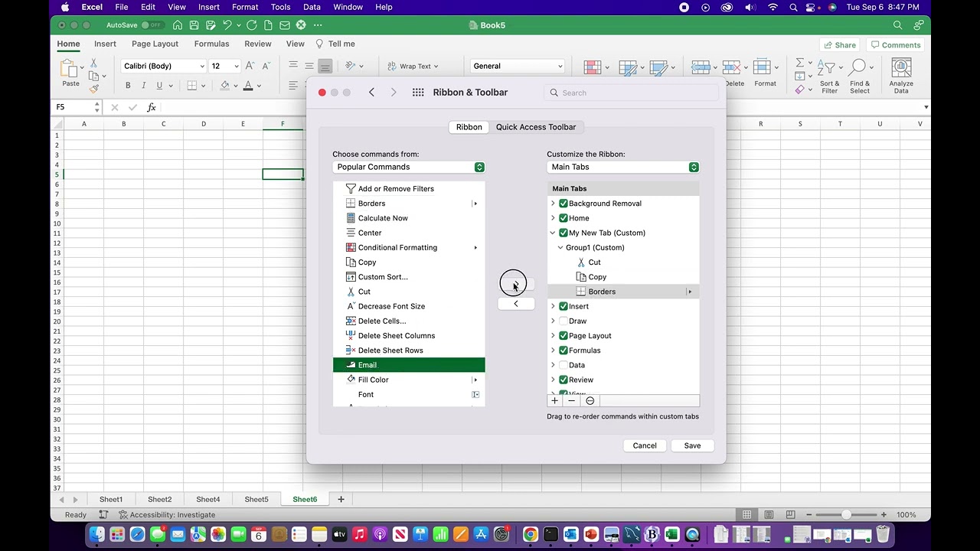This screenshot has width=980, height=551.
Task: Click the Share button
Action: pyautogui.click(x=839, y=45)
